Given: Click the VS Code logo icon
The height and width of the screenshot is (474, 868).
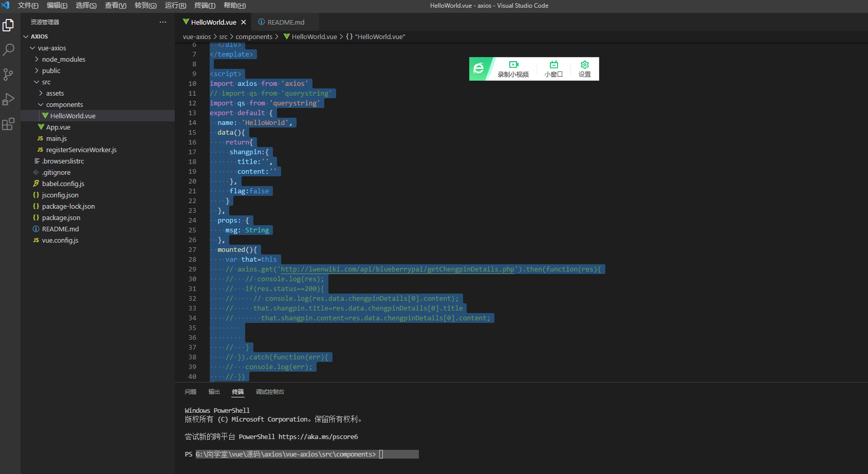Looking at the screenshot, I should pyautogui.click(x=6, y=5).
